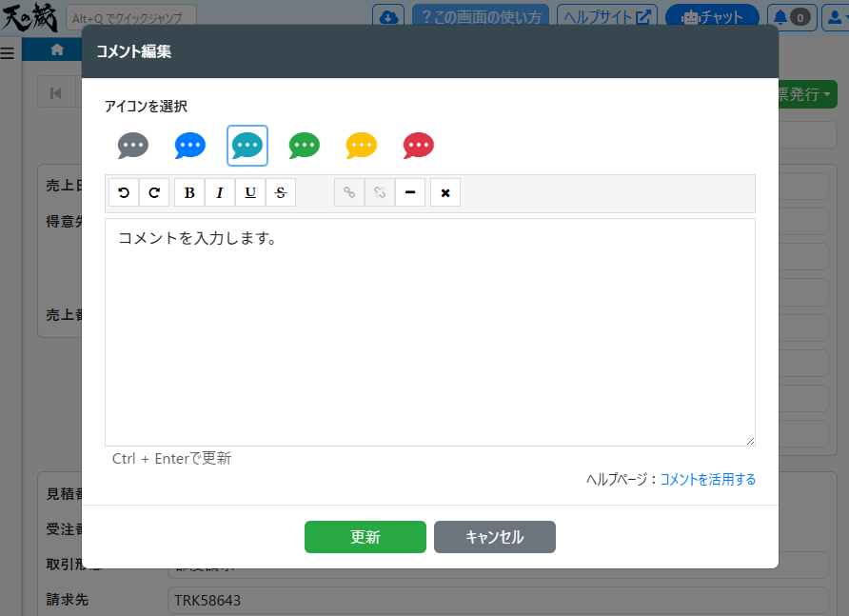849x616 pixels.
Task: Click the remove formatting X icon
Action: point(445,192)
